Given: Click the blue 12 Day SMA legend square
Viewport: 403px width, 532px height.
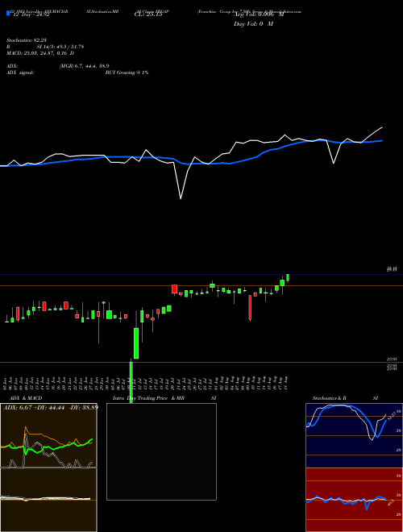Looking at the screenshot, I should pos(8,13).
